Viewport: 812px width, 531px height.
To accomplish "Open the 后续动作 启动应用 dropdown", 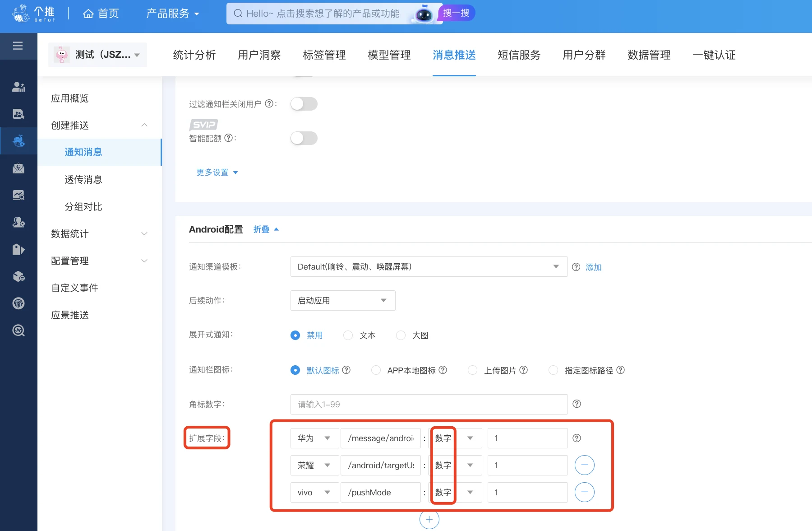I will 343,300.
